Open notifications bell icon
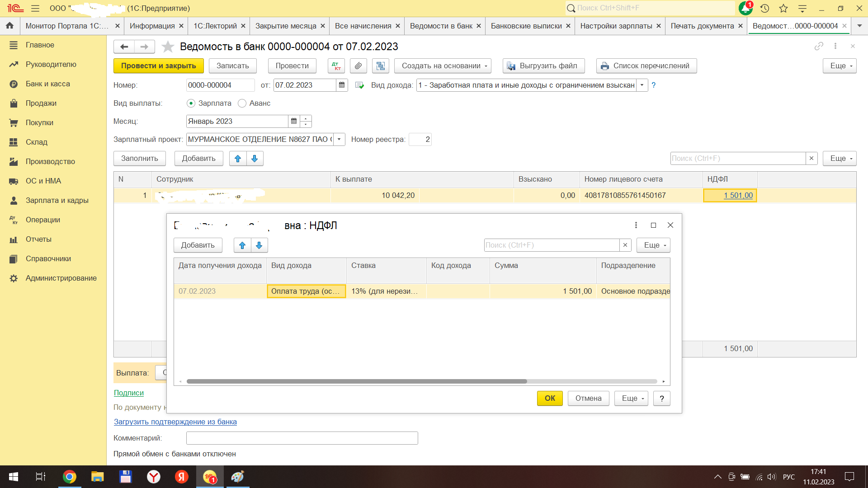 [x=745, y=8]
